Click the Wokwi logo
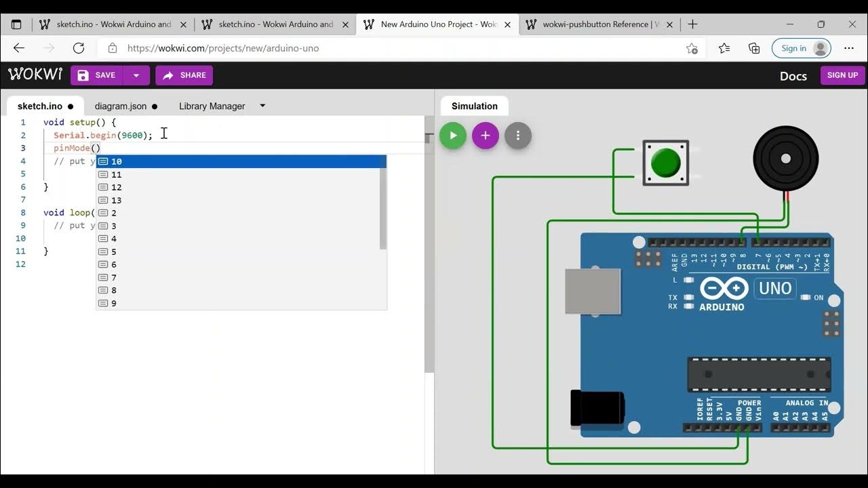The width and height of the screenshot is (868, 488). (35, 75)
